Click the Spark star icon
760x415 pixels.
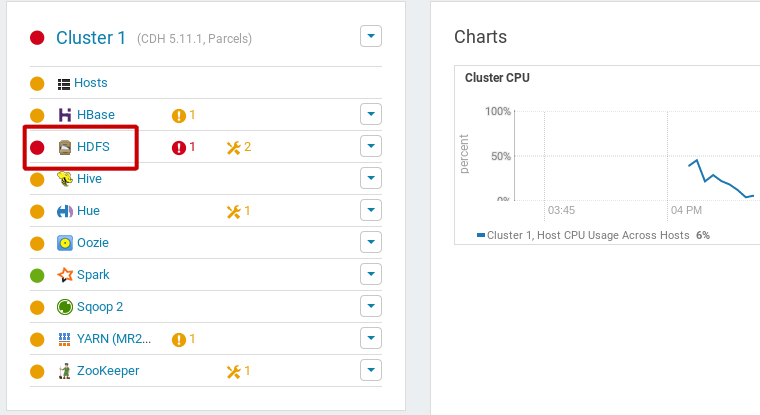coord(65,275)
